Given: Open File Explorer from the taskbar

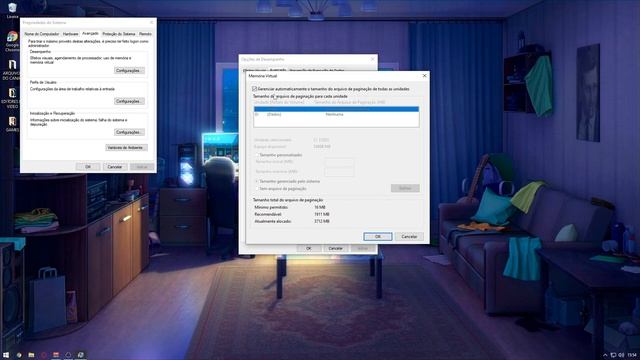Looking at the screenshot, I should point(31,355).
